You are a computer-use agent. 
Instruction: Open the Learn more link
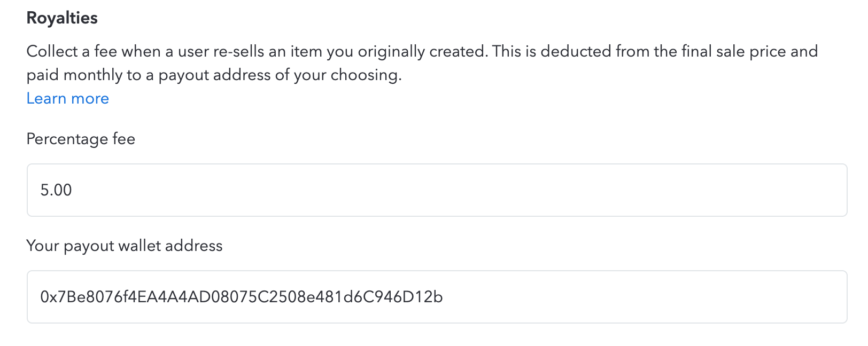click(68, 98)
